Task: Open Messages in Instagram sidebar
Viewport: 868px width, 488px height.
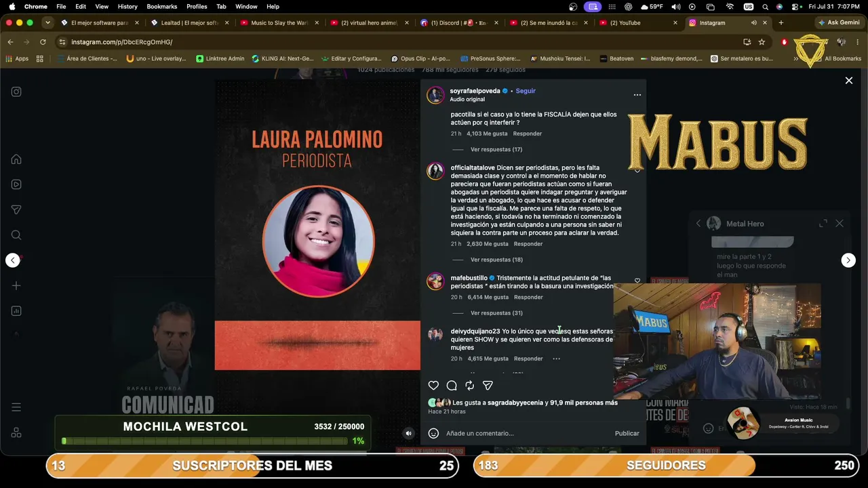Action: click(x=16, y=210)
